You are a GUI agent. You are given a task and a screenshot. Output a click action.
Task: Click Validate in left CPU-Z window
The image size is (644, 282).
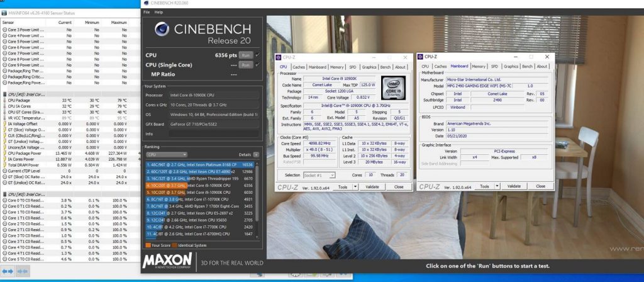click(x=372, y=186)
